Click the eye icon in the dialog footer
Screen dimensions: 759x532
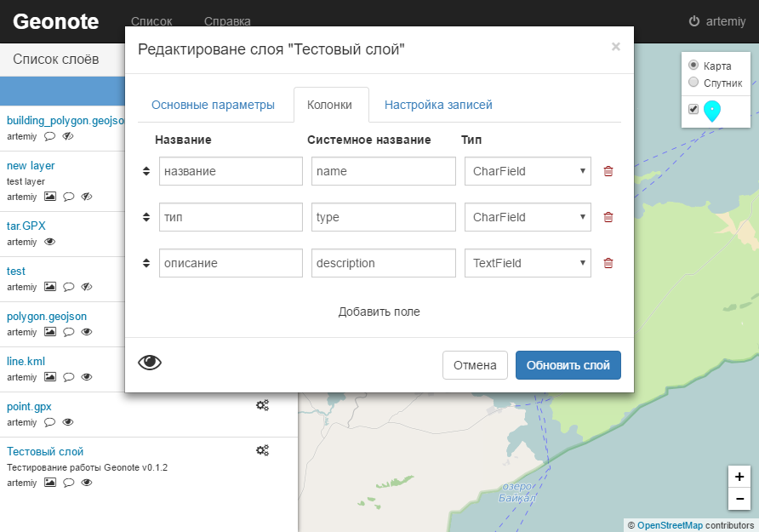(150, 363)
